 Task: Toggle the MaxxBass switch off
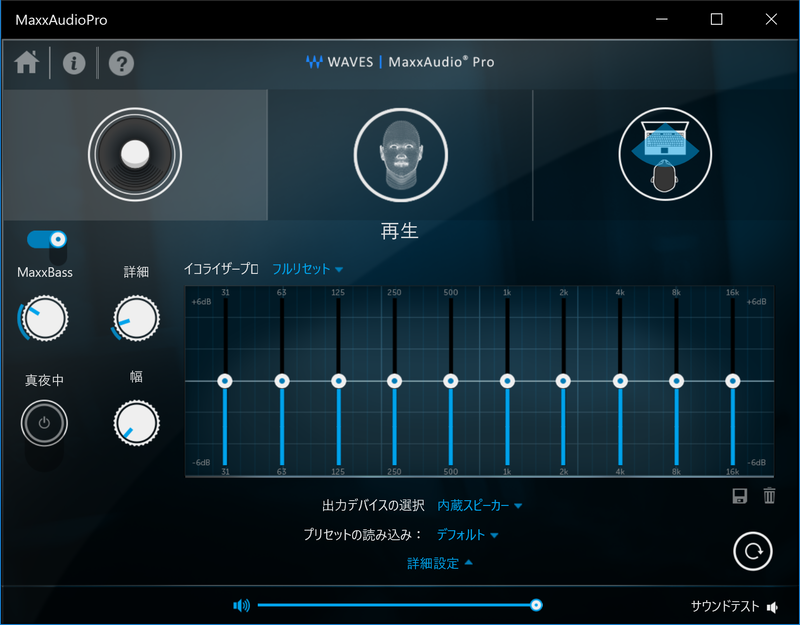(44, 237)
